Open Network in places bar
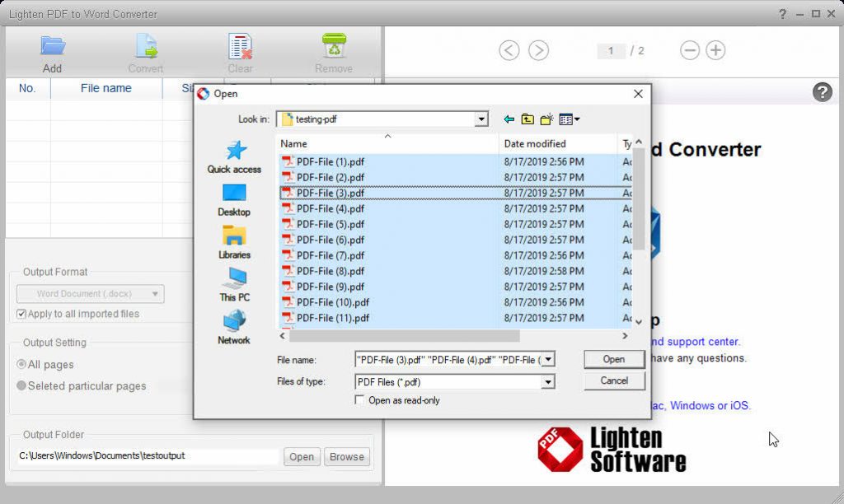Image resolution: width=844 pixels, height=504 pixels. 234,328
